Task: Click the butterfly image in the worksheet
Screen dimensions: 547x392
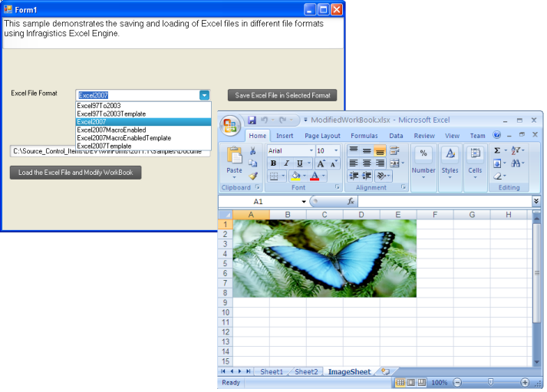Action: point(325,259)
